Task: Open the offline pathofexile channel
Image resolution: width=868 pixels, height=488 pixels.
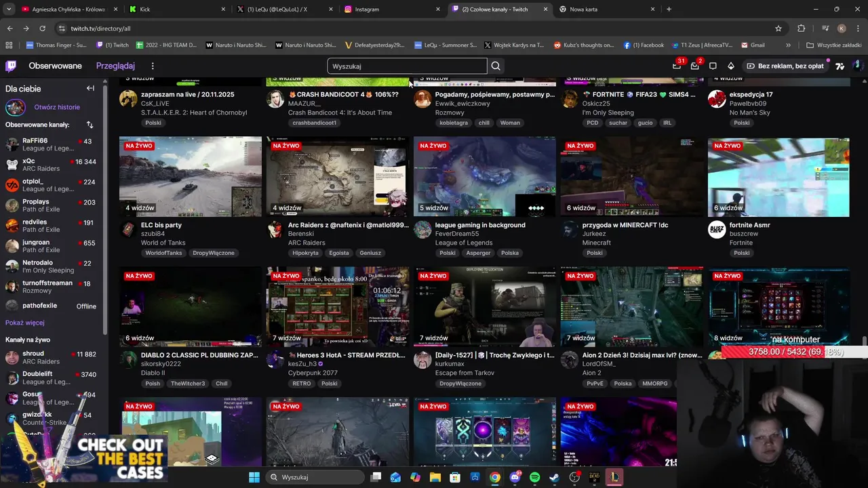Action: (51, 306)
